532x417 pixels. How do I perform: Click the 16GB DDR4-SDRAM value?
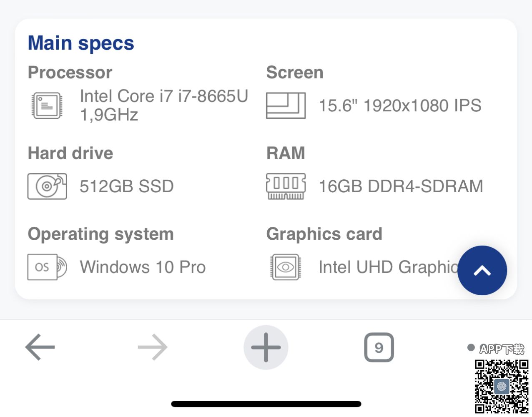click(x=401, y=186)
